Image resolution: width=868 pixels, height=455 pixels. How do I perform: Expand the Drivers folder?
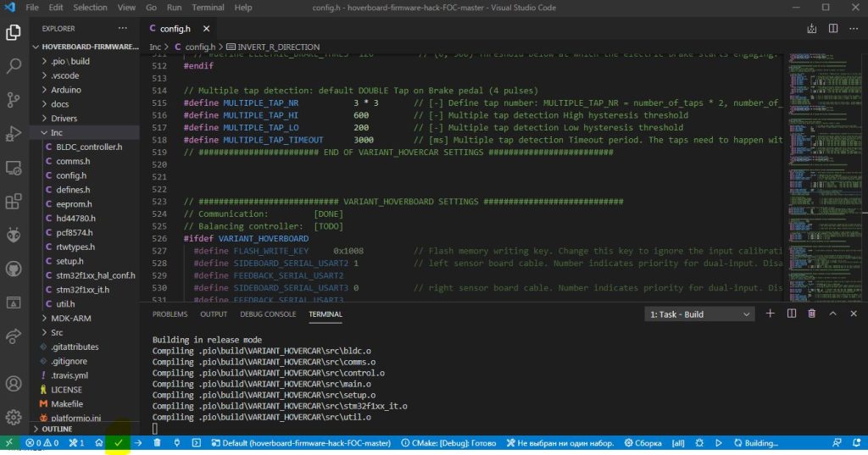(64, 119)
